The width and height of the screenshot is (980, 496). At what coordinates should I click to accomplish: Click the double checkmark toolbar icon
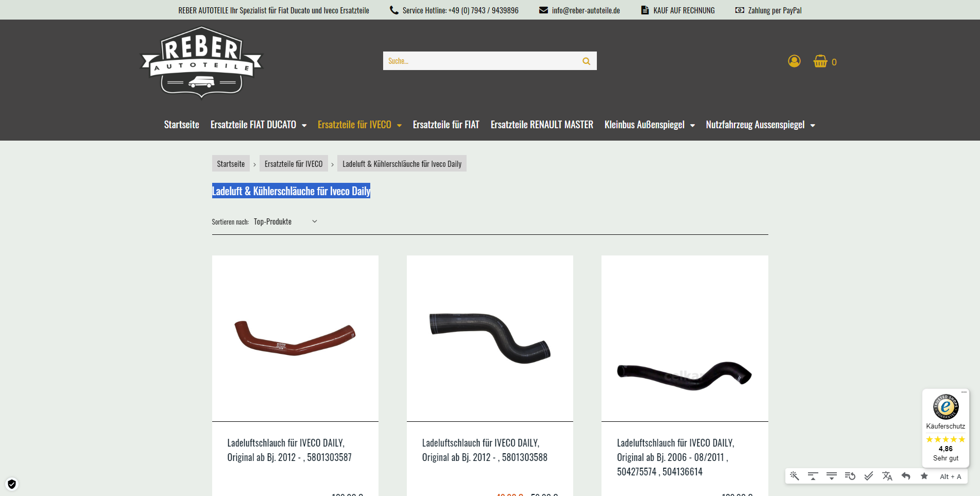click(x=869, y=476)
